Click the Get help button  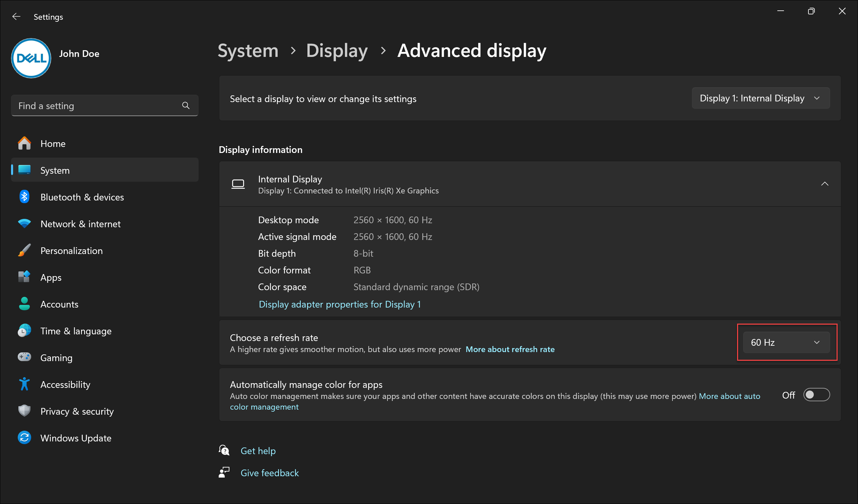(x=258, y=450)
